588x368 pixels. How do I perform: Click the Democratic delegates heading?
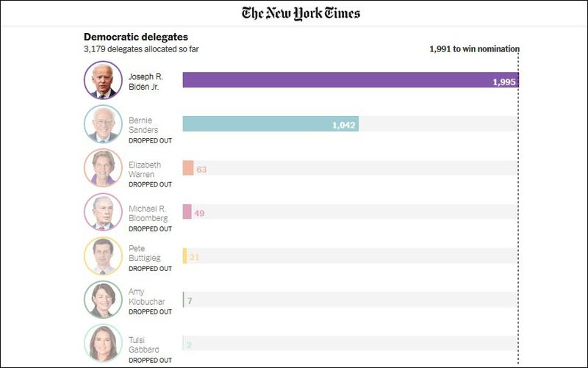click(x=136, y=37)
